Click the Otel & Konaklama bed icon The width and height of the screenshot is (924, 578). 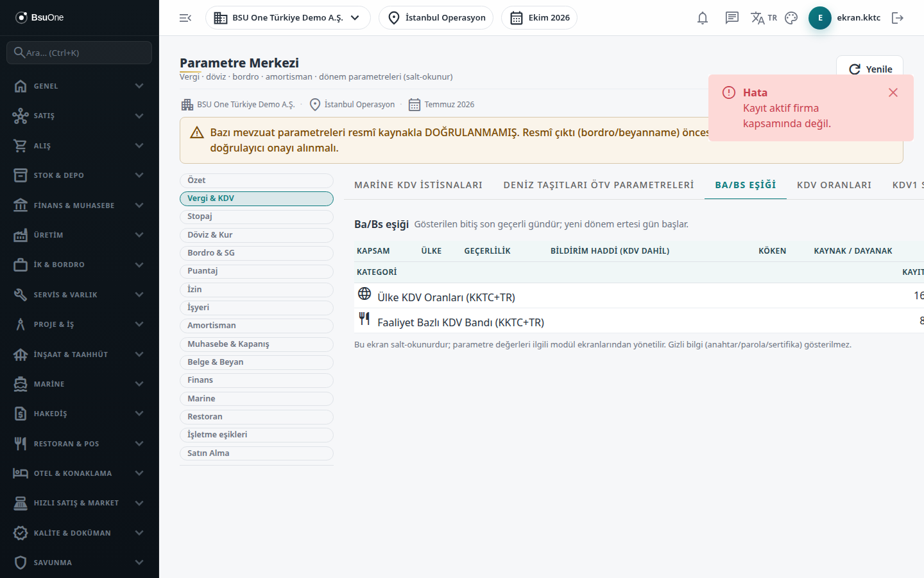click(x=21, y=473)
